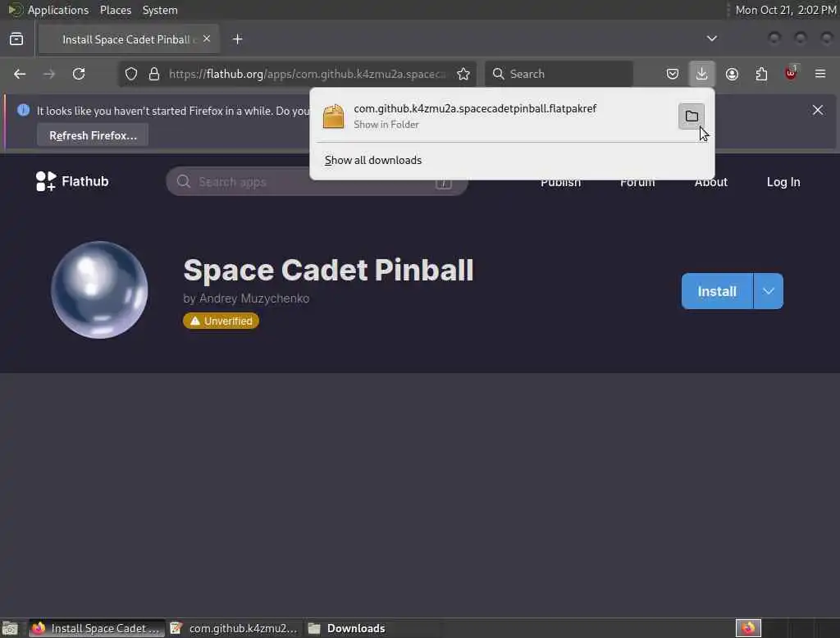
Task: Open the Places menu
Action: (116, 10)
